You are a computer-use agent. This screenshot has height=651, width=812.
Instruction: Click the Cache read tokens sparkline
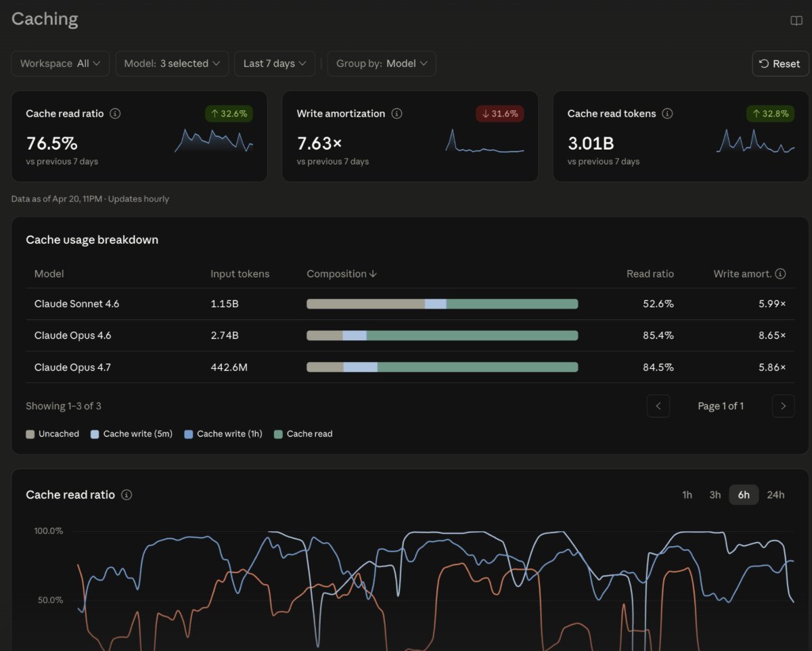[x=755, y=140]
